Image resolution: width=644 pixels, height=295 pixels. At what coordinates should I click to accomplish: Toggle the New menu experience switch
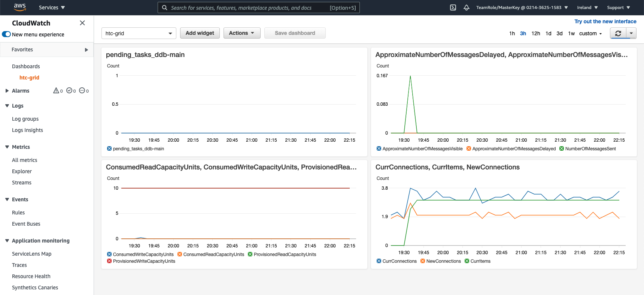pos(6,34)
